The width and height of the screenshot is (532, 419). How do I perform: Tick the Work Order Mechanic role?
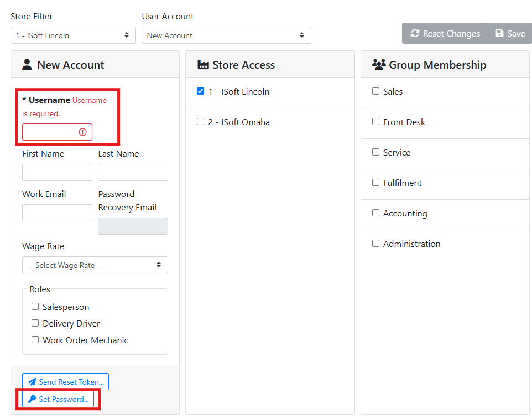[35, 340]
